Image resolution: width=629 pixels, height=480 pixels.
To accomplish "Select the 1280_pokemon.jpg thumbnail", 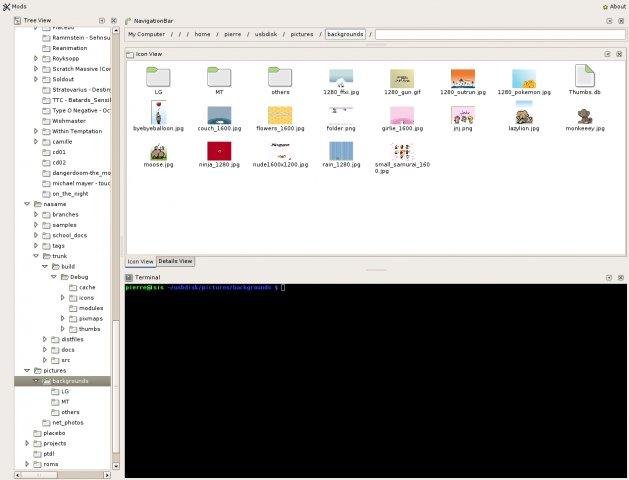I will tap(524, 79).
